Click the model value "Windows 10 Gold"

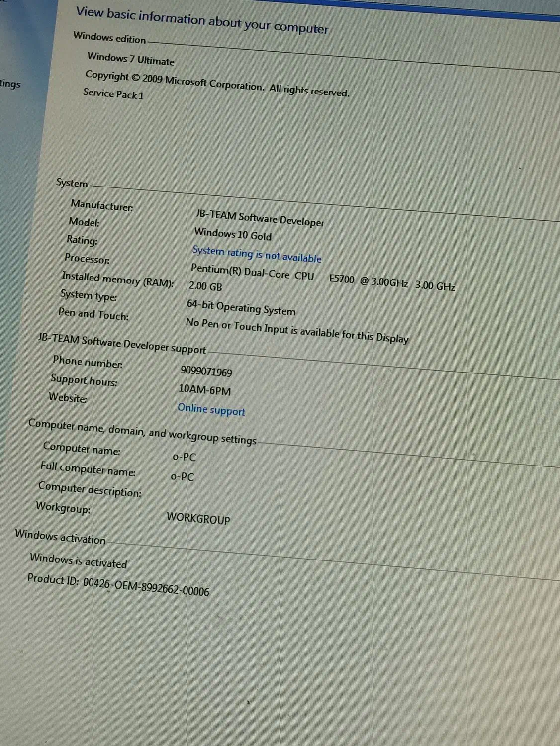click(x=233, y=234)
